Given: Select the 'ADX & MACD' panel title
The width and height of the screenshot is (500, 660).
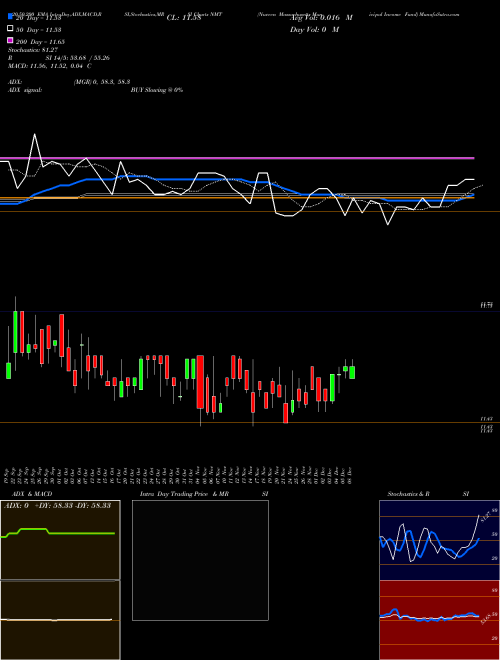Looking at the screenshot, I should pos(32,494).
